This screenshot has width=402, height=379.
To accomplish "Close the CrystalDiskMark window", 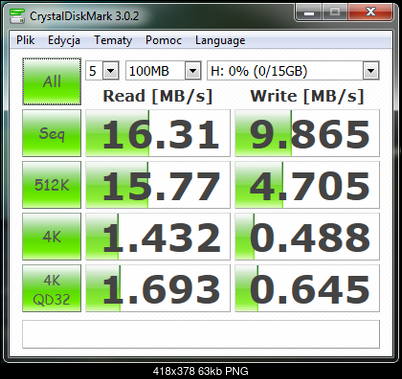I will pyautogui.click(x=370, y=13).
